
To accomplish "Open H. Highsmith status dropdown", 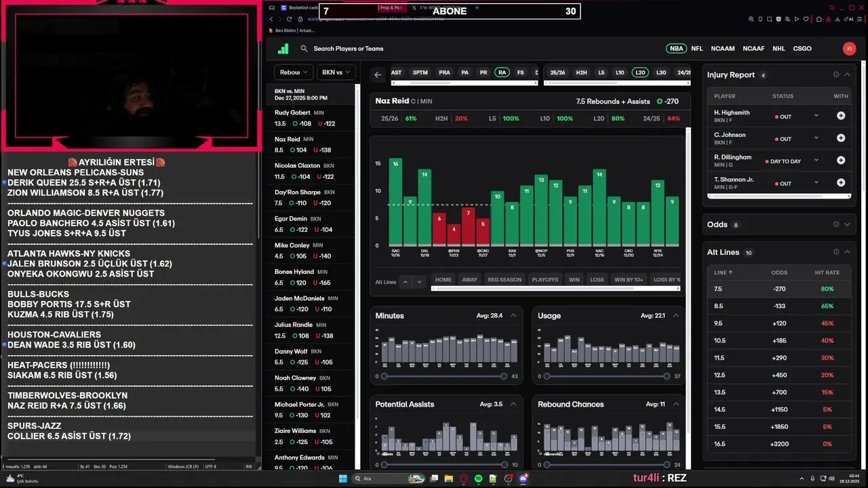I will tap(816, 116).
